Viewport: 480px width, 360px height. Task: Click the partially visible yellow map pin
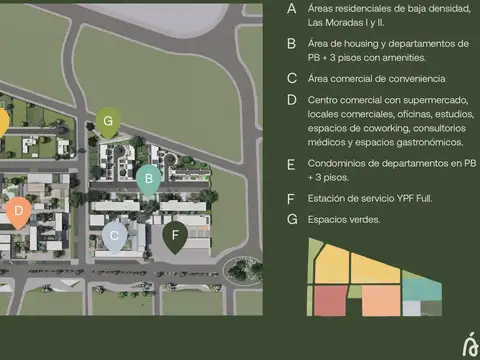[3, 123]
